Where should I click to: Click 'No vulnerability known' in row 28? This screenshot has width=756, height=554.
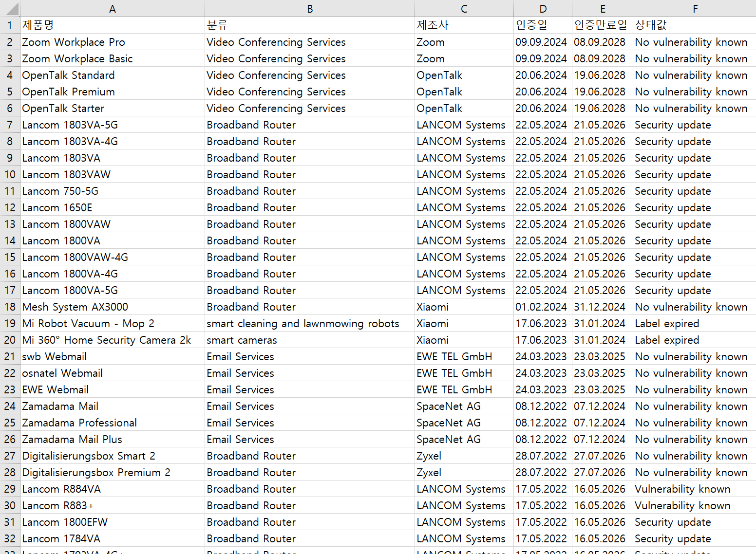pyautogui.click(x=695, y=472)
